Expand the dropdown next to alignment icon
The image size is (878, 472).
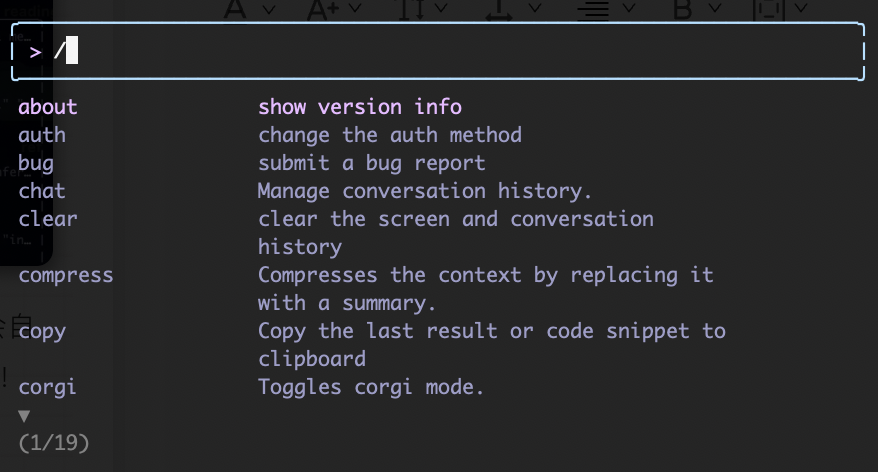[x=629, y=8]
